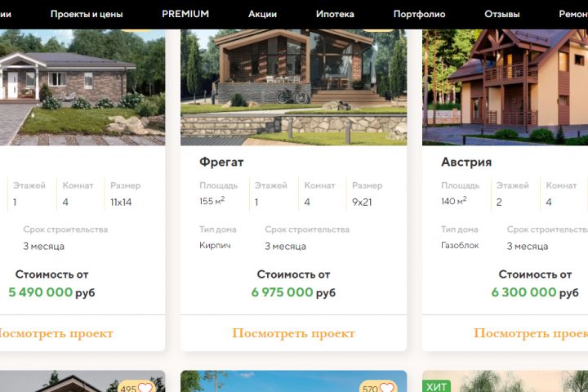Open the blue-sky thumbnail in the bottom row
The image size is (588, 392).
coord(294,381)
